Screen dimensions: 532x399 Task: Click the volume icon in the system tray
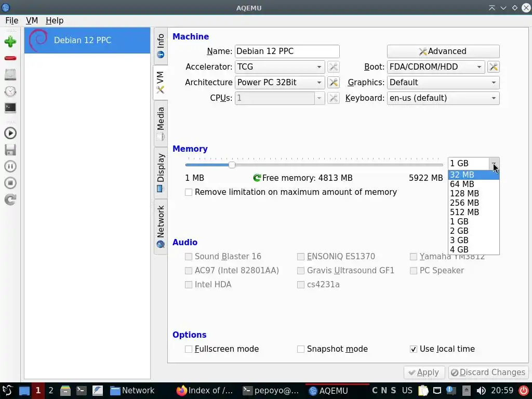pos(481,391)
